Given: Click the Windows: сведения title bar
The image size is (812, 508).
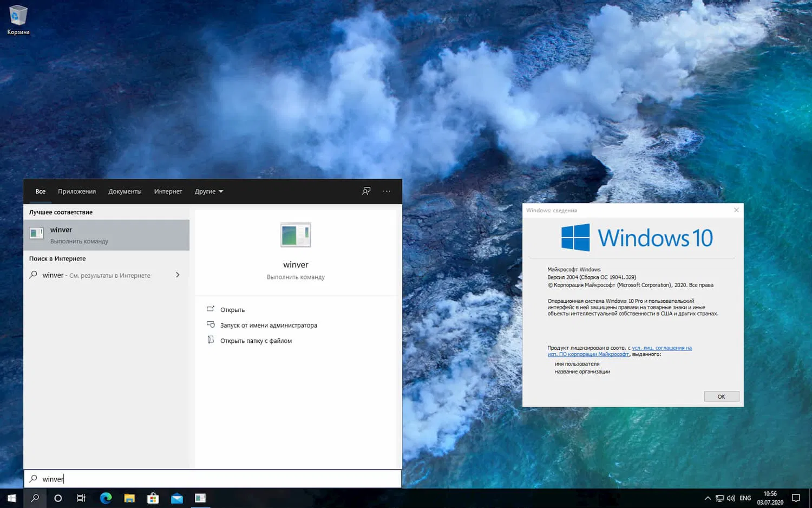Looking at the screenshot, I should (x=626, y=210).
